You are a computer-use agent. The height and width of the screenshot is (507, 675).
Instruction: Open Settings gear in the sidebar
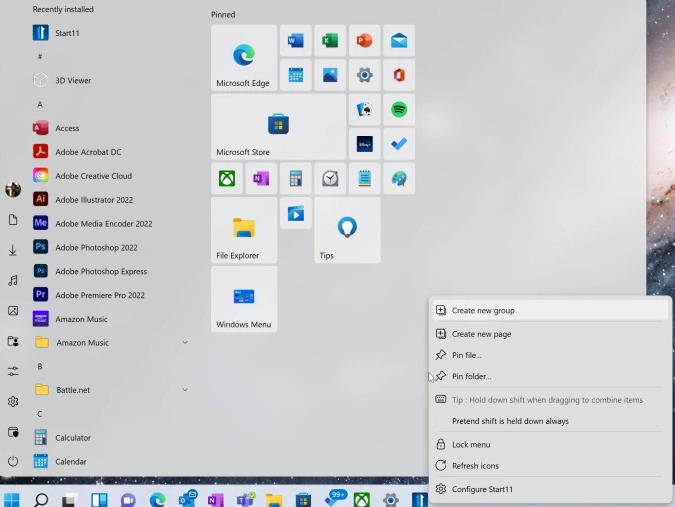(13, 402)
